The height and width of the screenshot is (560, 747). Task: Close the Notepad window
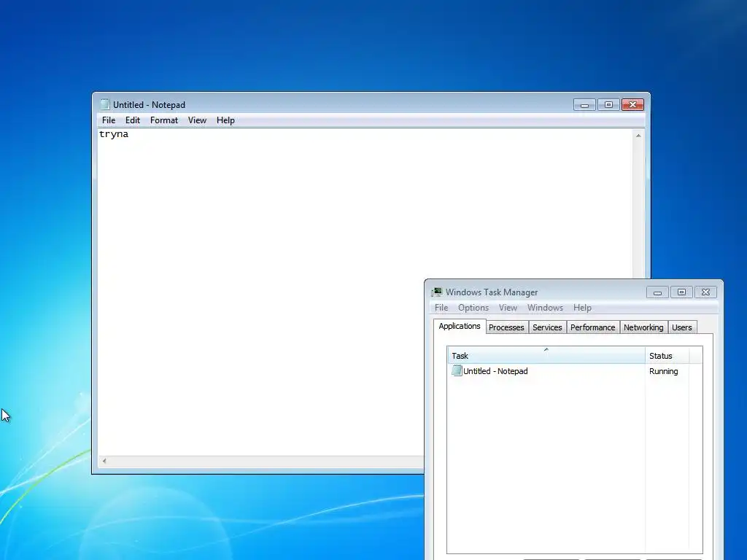click(632, 105)
